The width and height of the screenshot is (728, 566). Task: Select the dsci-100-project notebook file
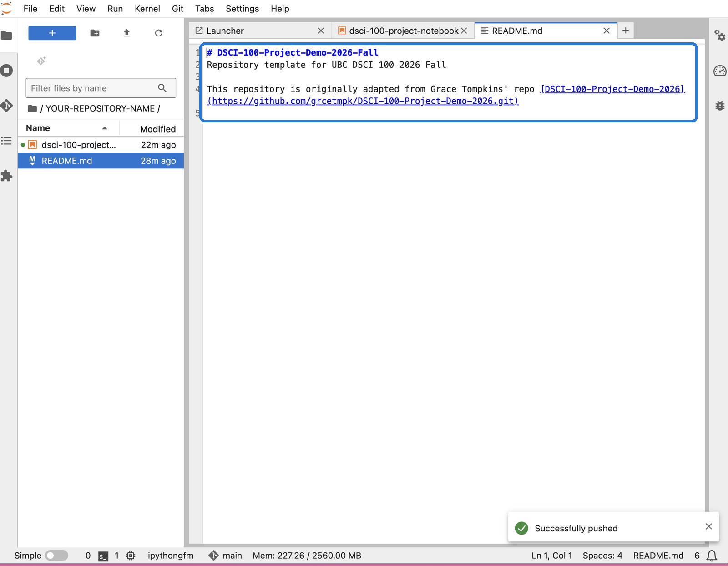click(101, 145)
